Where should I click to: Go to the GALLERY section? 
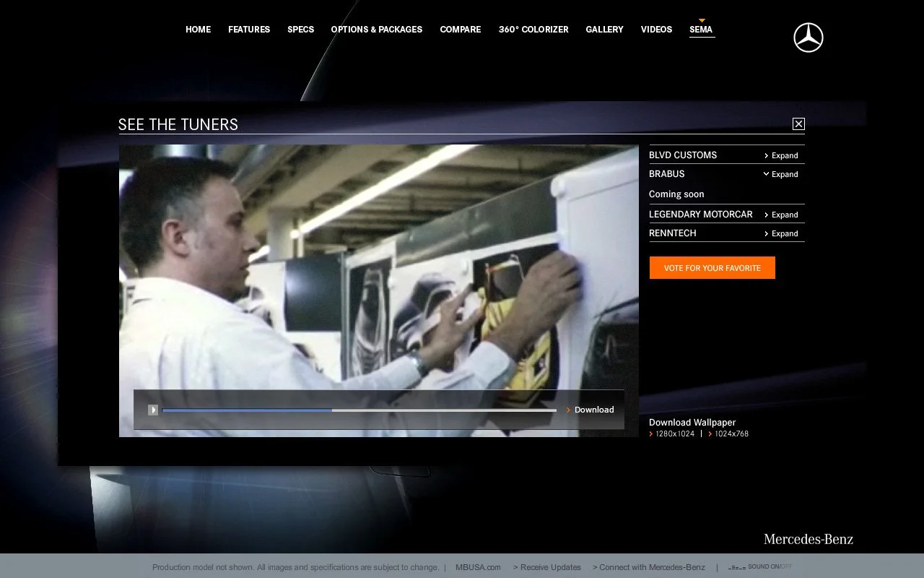coord(605,30)
